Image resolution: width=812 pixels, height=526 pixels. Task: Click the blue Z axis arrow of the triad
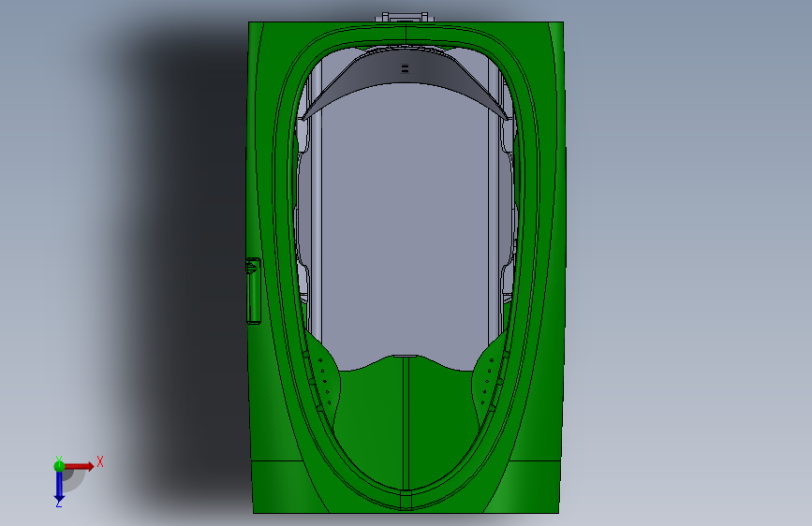(x=59, y=487)
